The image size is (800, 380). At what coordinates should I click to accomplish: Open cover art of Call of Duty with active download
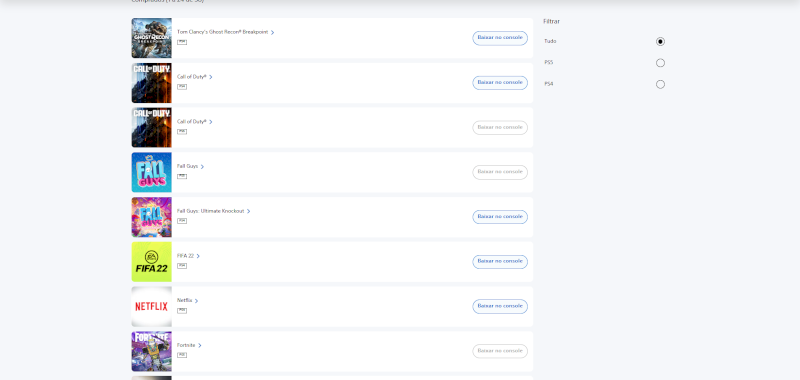152,83
